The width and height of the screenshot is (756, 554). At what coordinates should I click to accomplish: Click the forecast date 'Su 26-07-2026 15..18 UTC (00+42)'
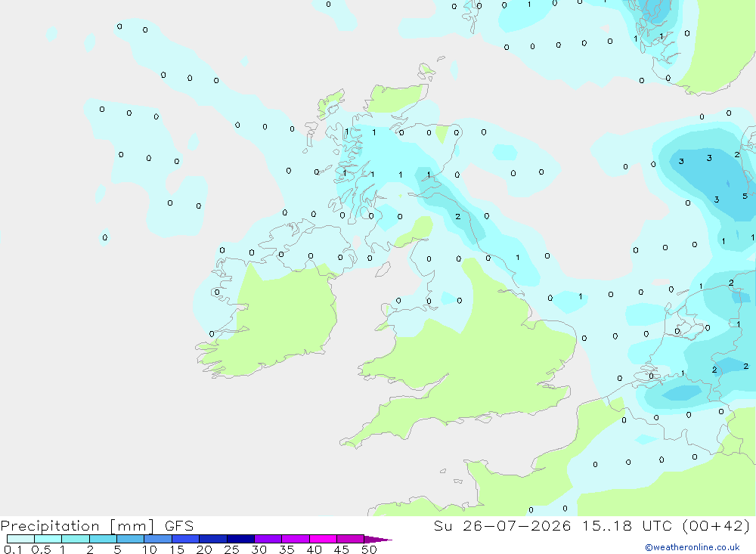[592, 526]
